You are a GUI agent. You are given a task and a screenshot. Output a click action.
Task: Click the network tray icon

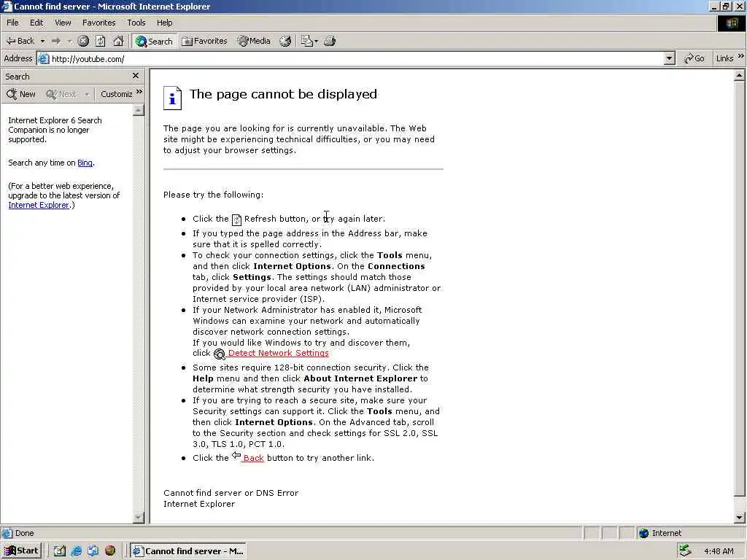685,551
